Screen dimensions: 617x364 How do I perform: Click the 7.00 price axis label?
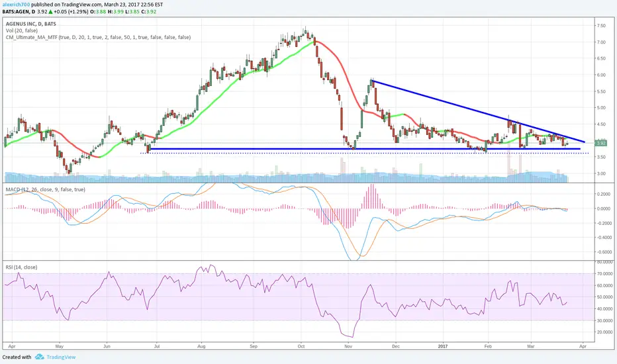601,42
